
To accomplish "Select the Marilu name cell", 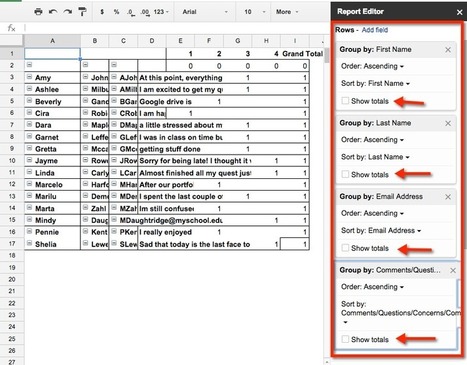I will coord(52,197).
